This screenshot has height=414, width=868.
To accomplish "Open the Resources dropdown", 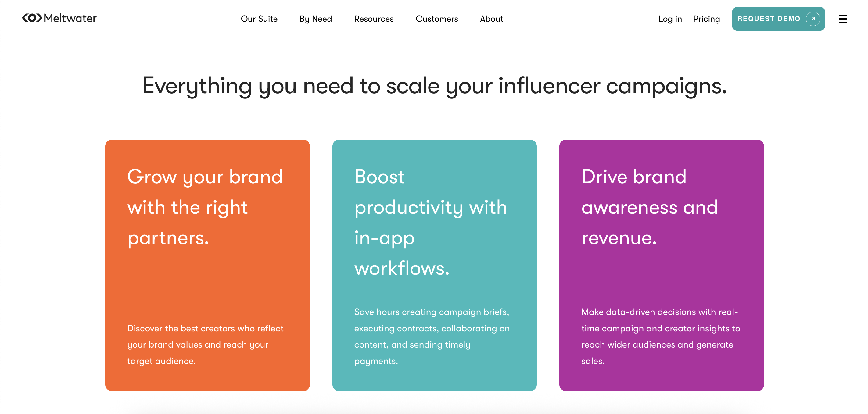I will 373,19.
